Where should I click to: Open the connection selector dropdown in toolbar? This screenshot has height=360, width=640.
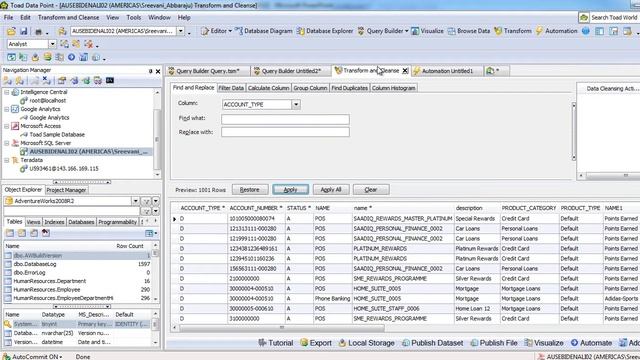click(x=180, y=31)
